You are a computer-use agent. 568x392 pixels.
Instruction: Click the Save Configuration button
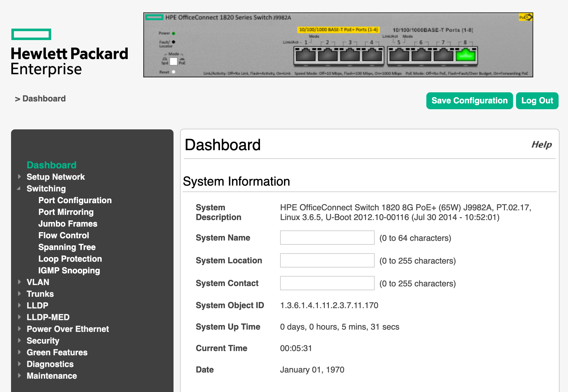click(x=470, y=101)
